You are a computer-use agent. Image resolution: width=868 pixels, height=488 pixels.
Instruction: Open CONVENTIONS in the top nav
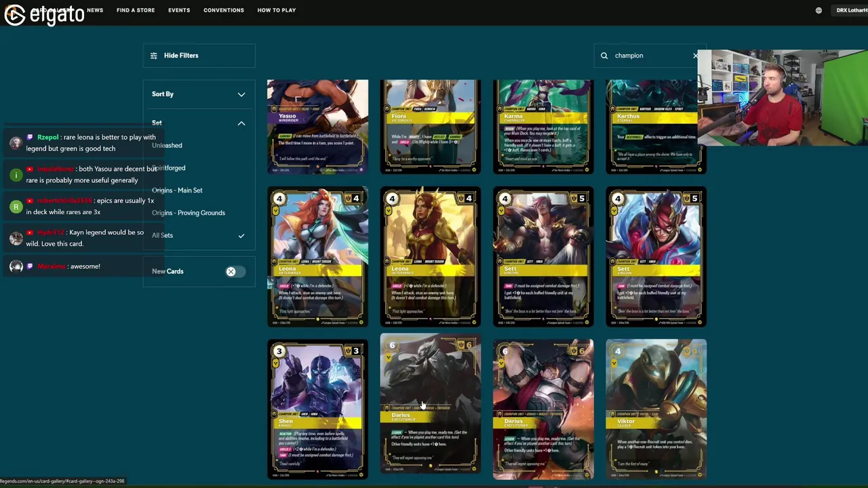[224, 10]
